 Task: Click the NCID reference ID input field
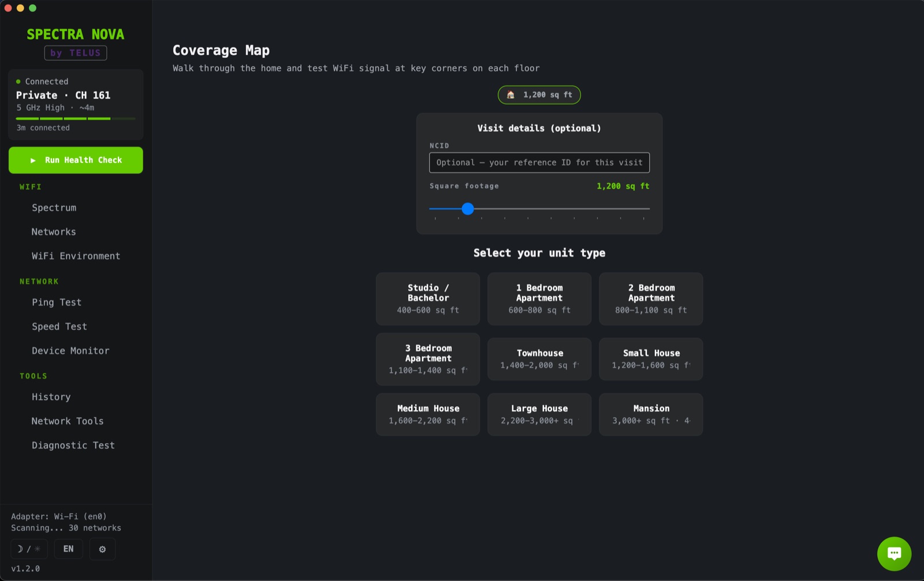[539, 162]
